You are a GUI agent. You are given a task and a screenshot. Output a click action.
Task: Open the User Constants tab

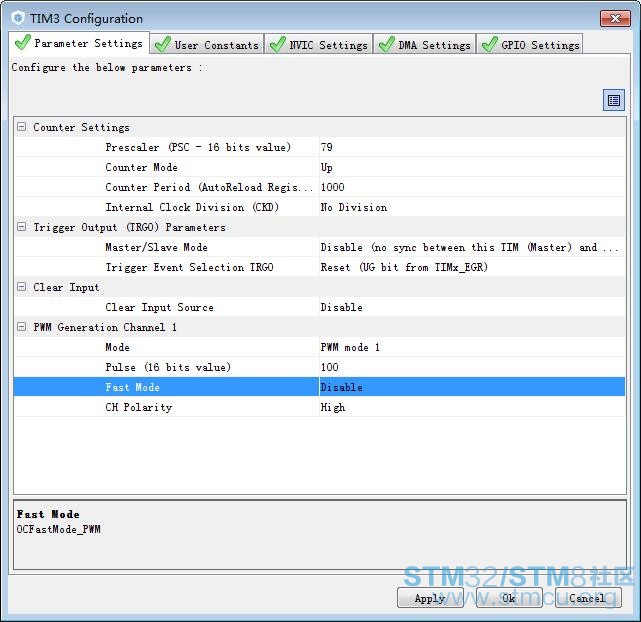207,45
